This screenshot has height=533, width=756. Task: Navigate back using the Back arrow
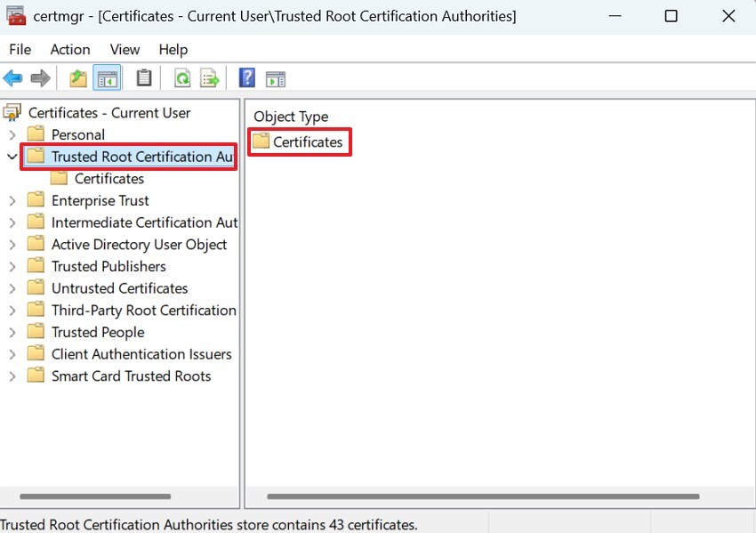(x=12, y=77)
